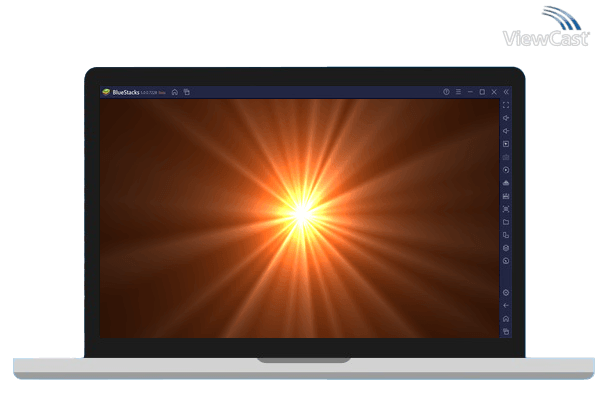The width and height of the screenshot is (602, 414).
Task: Collapse the BlueStacks side toolbar
Action: [506, 92]
